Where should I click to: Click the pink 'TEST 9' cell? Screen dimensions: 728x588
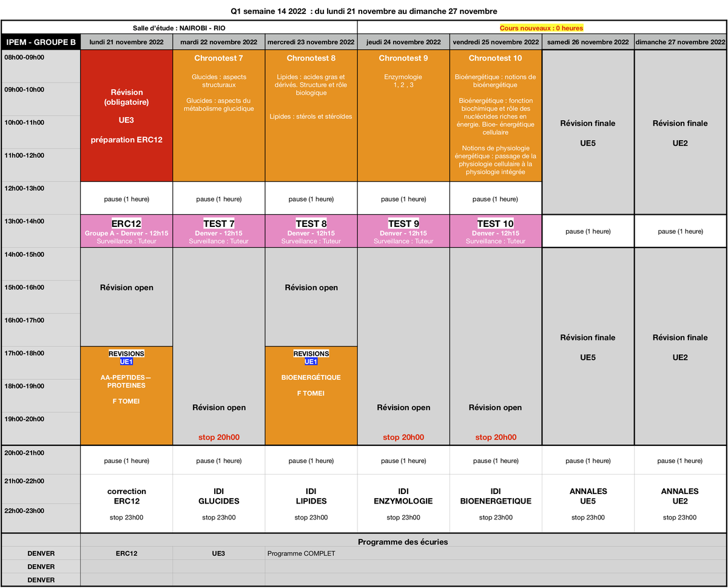coord(403,231)
